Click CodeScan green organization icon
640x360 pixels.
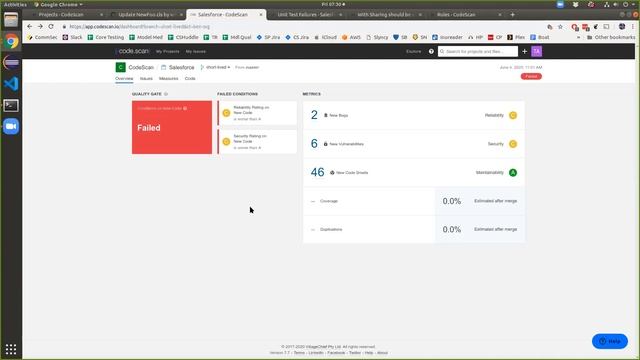pyautogui.click(x=120, y=67)
